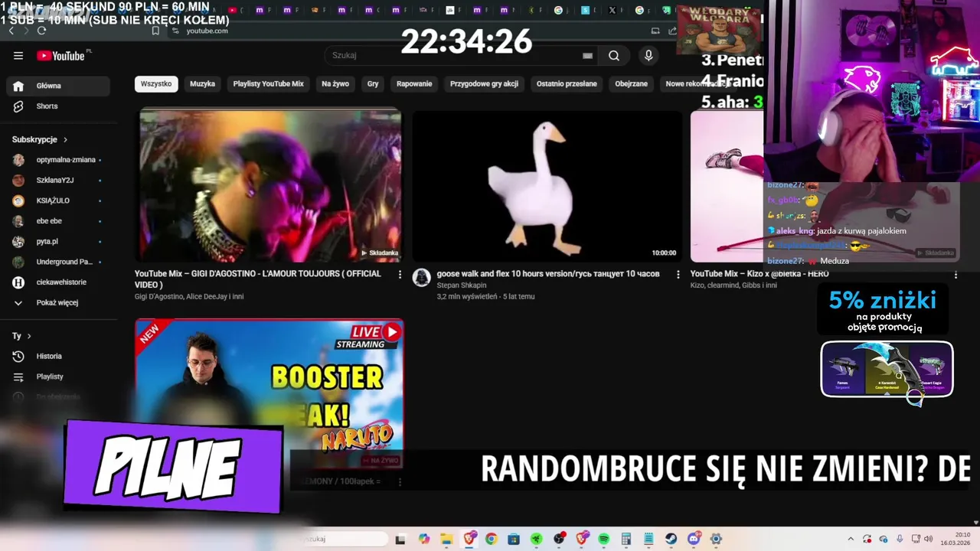The width and height of the screenshot is (980, 551).
Task: Open ebe ebe subscription channel
Action: tap(58, 221)
